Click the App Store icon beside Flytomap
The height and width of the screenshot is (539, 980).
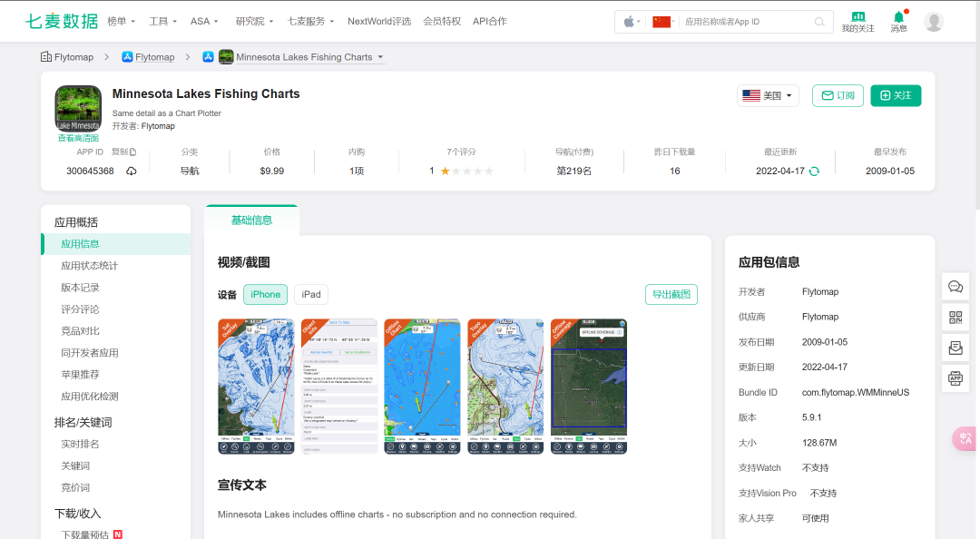128,57
